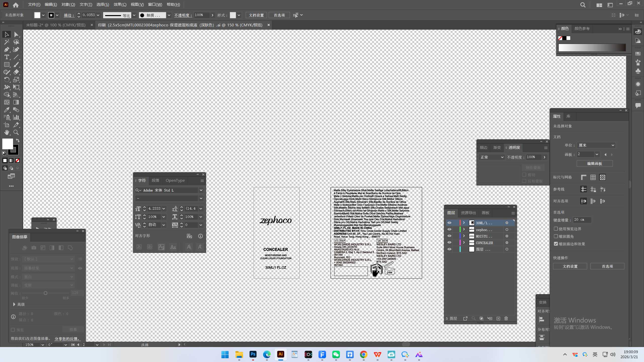Viewport: 644px width, 362px height.
Task: Select the Lasso tool
Action: click(16, 42)
